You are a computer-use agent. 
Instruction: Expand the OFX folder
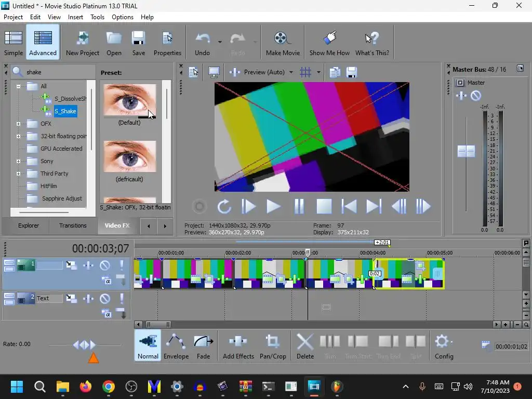(18, 124)
